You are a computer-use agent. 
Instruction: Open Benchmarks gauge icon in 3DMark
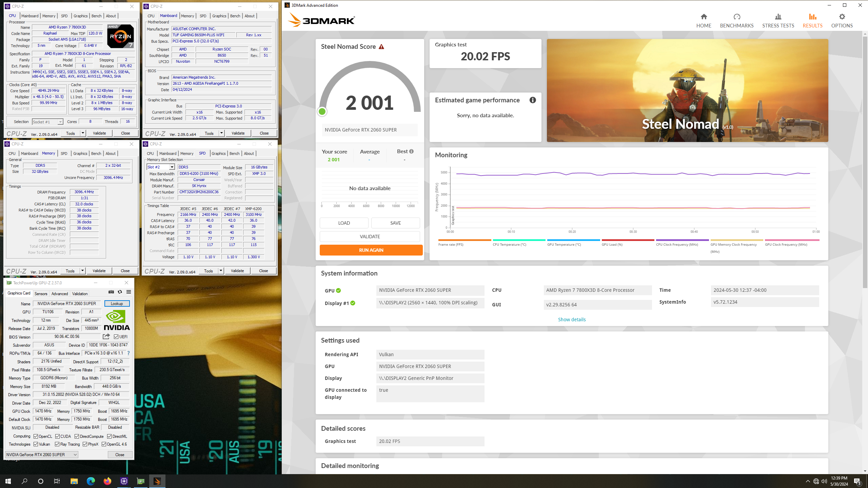[x=737, y=17]
